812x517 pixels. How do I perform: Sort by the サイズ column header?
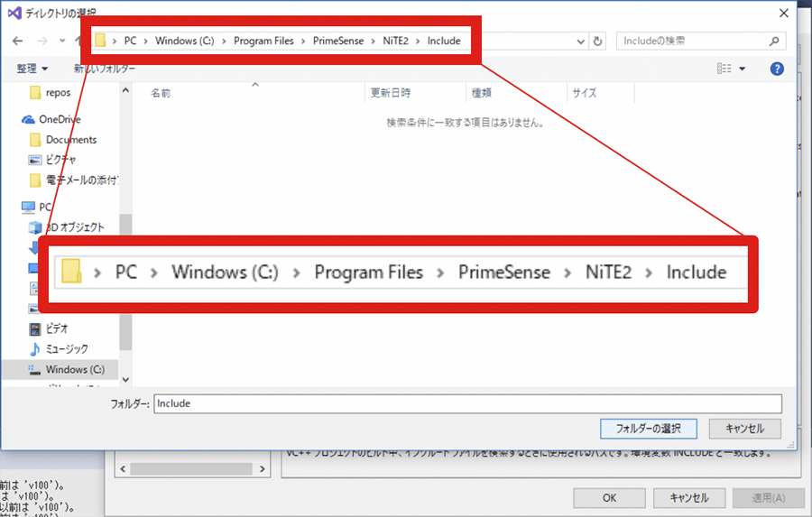(584, 93)
